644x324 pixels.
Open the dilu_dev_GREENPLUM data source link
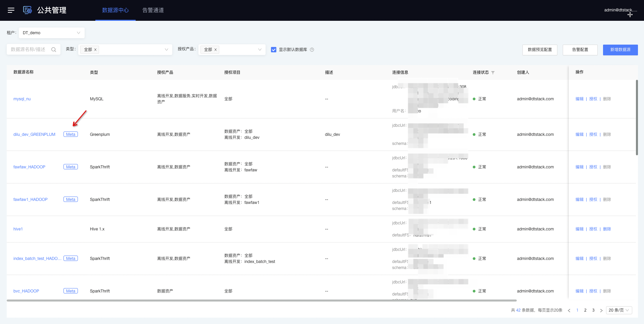tap(34, 134)
